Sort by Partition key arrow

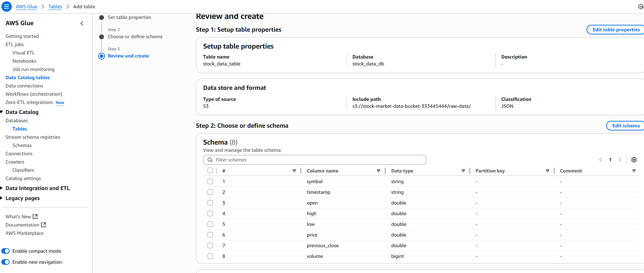pos(548,171)
